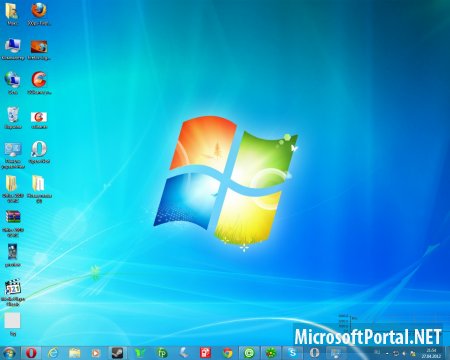Select the Control Panel desktop icon
The width and height of the screenshot is (450, 360).
tap(13, 155)
